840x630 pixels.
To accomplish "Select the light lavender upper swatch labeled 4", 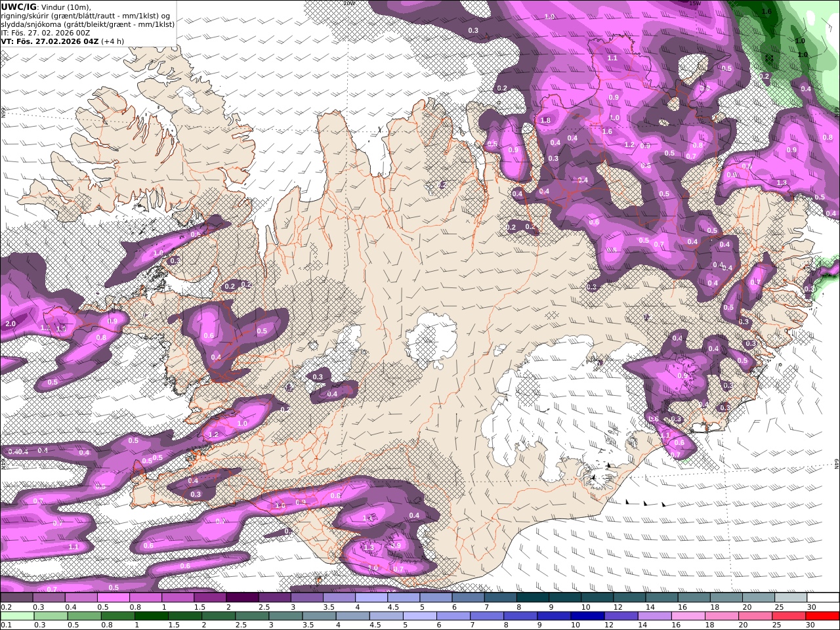I will (371, 598).
